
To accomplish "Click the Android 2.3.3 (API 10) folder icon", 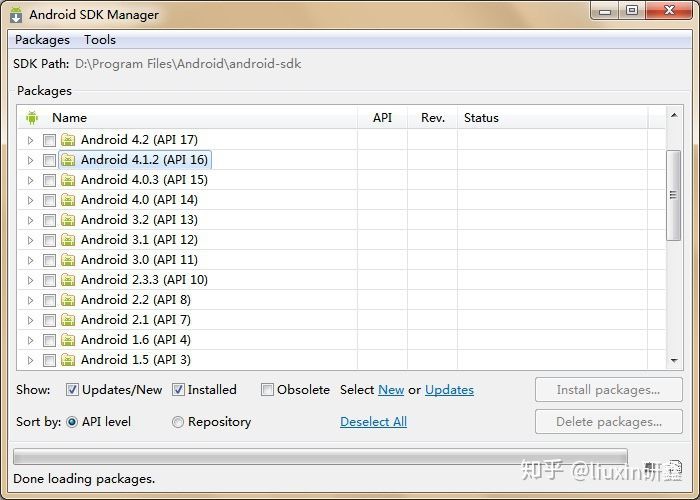I will [68, 280].
